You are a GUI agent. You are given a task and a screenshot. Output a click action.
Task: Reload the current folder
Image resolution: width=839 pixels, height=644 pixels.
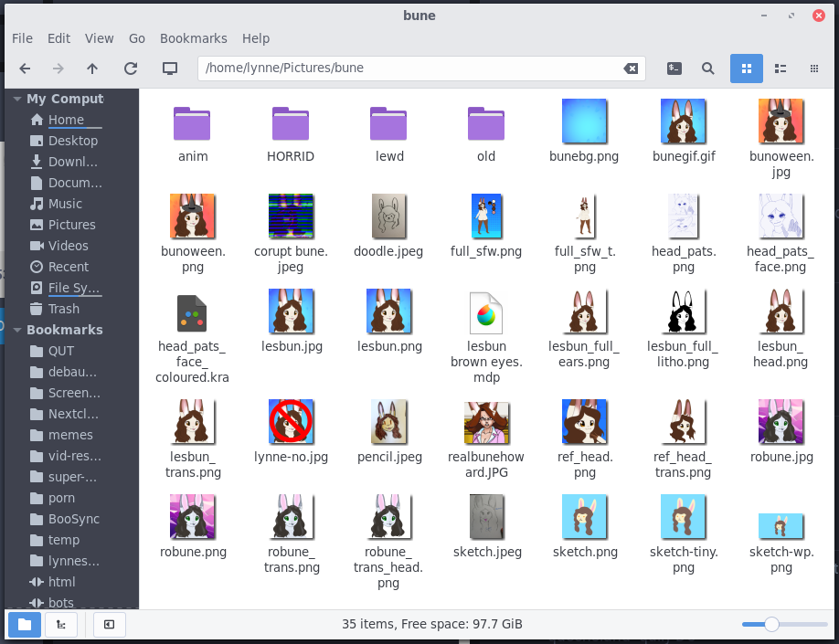click(131, 69)
